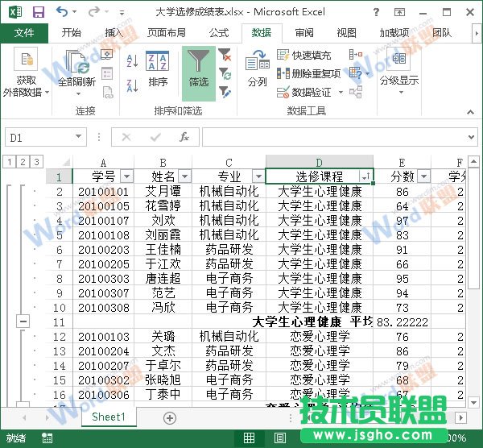Show outline level 2
This screenshot has width=483, height=448.
[23, 162]
